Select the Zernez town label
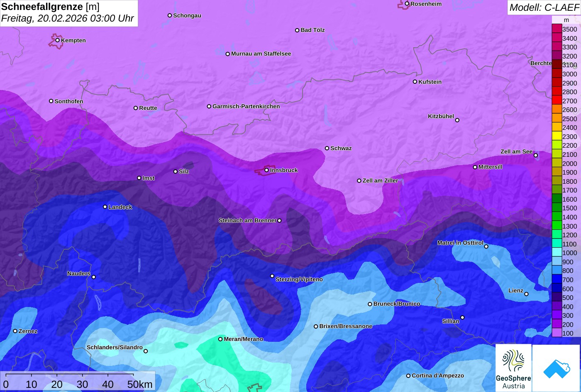581x392 pixels. coord(28,331)
